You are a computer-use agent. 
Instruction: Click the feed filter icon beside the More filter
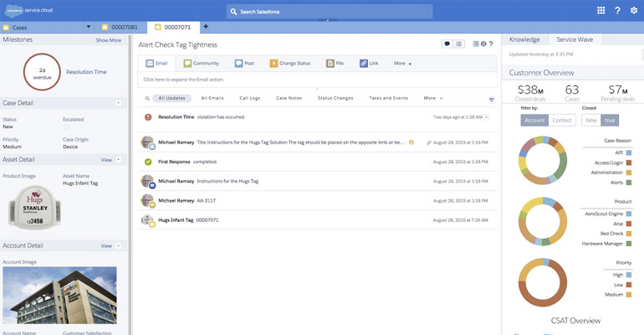[491, 100]
